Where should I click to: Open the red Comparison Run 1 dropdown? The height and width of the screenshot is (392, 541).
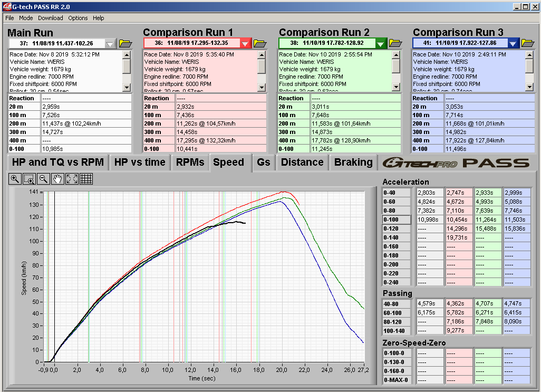[x=245, y=44]
